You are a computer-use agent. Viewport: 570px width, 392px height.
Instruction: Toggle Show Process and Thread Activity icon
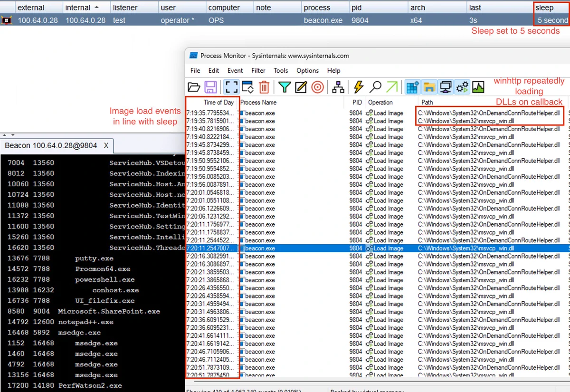pyautogui.click(x=462, y=87)
